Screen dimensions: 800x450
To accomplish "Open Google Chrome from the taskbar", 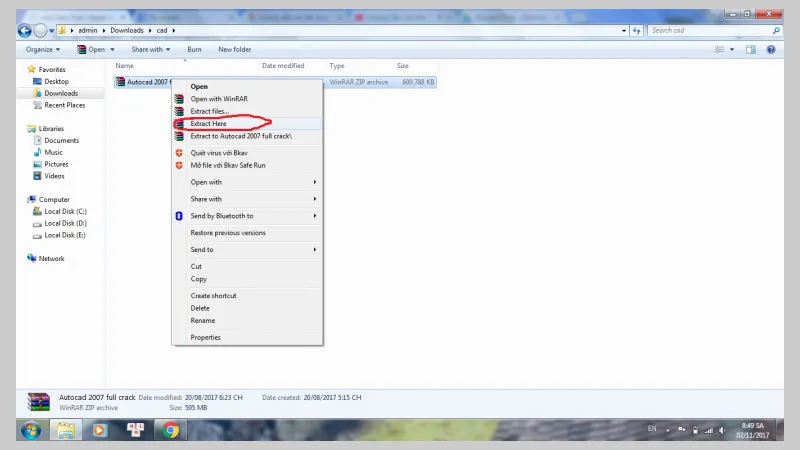I will tap(171, 430).
